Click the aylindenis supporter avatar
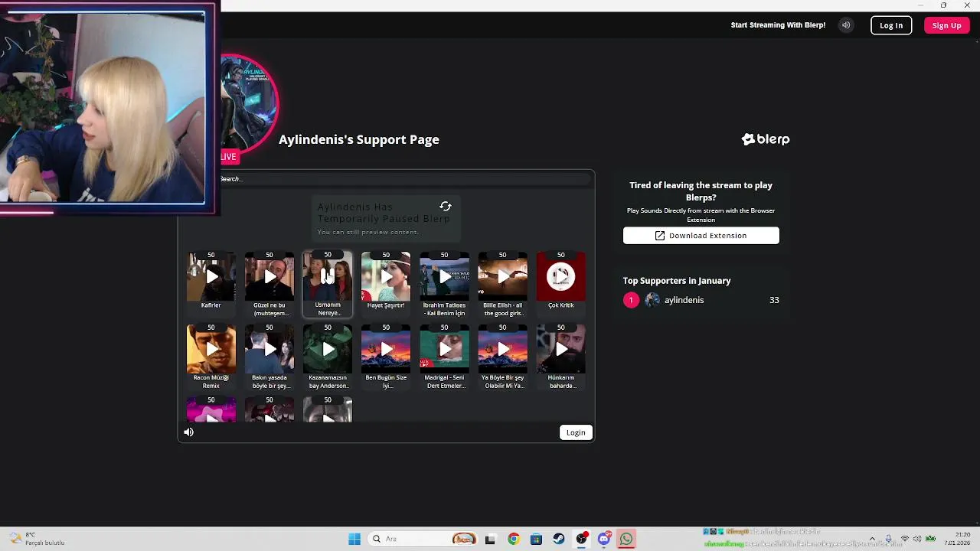The image size is (980, 551). point(652,300)
